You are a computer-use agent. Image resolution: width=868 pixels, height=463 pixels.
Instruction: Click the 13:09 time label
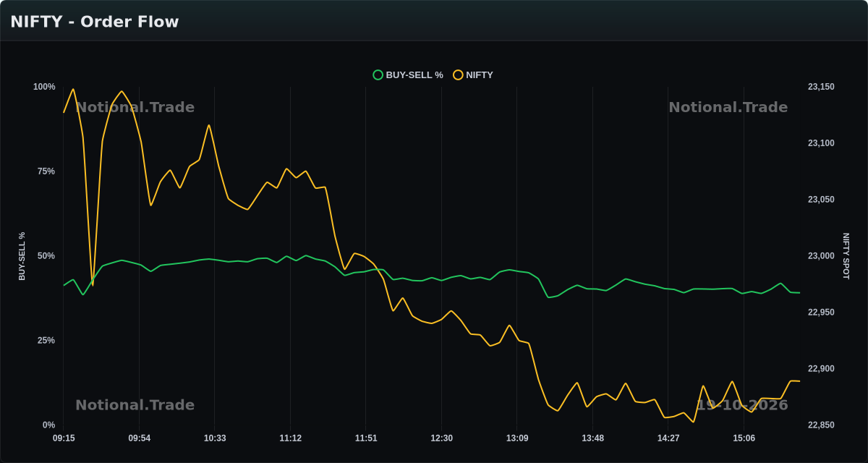click(x=517, y=438)
